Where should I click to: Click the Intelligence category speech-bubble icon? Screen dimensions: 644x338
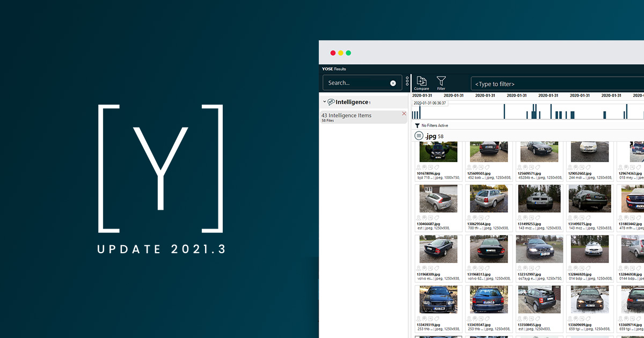click(331, 102)
